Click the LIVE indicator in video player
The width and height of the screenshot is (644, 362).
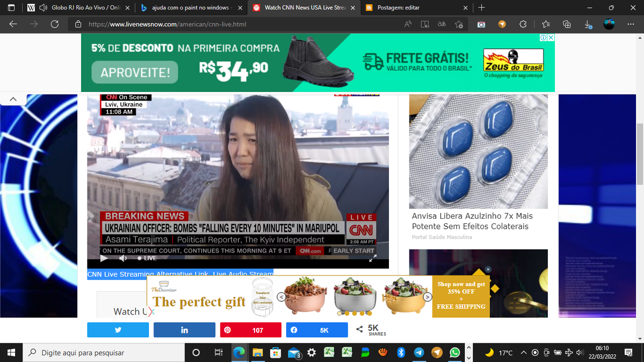(147, 258)
